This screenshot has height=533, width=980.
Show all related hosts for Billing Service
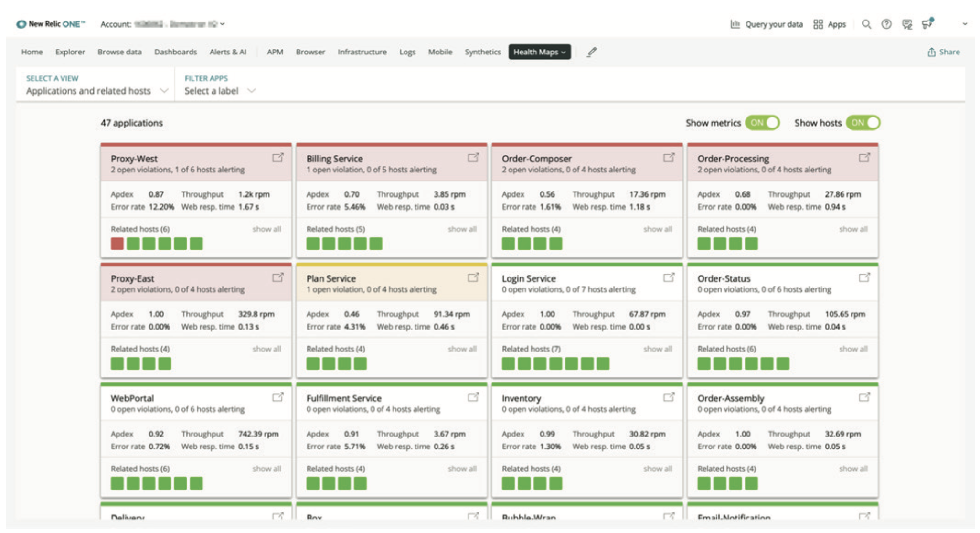tap(462, 229)
